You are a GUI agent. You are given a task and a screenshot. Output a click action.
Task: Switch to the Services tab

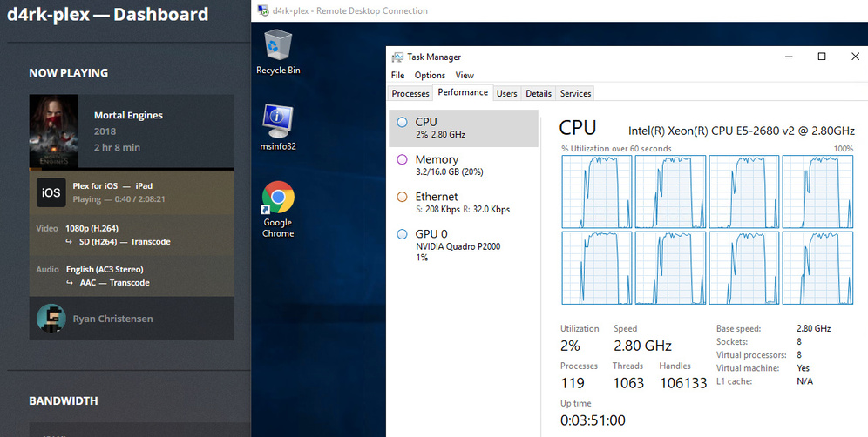(x=576, y=93)
